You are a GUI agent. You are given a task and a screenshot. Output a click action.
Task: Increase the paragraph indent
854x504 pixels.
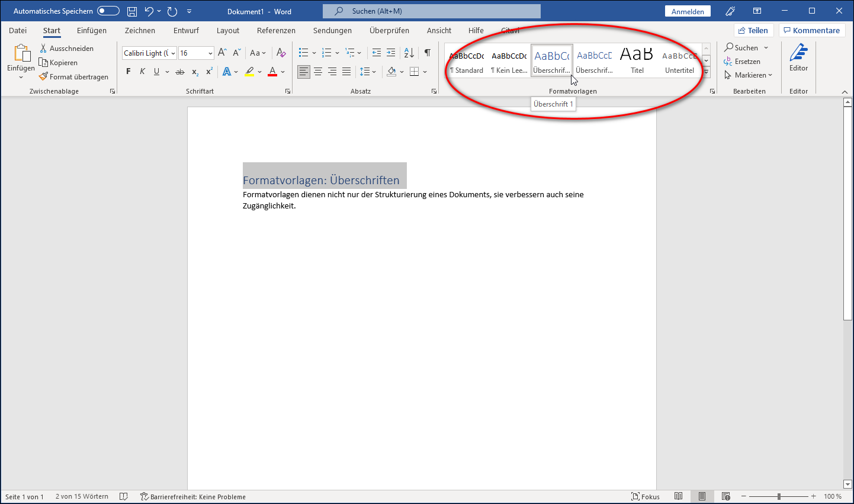pos(391,53)
